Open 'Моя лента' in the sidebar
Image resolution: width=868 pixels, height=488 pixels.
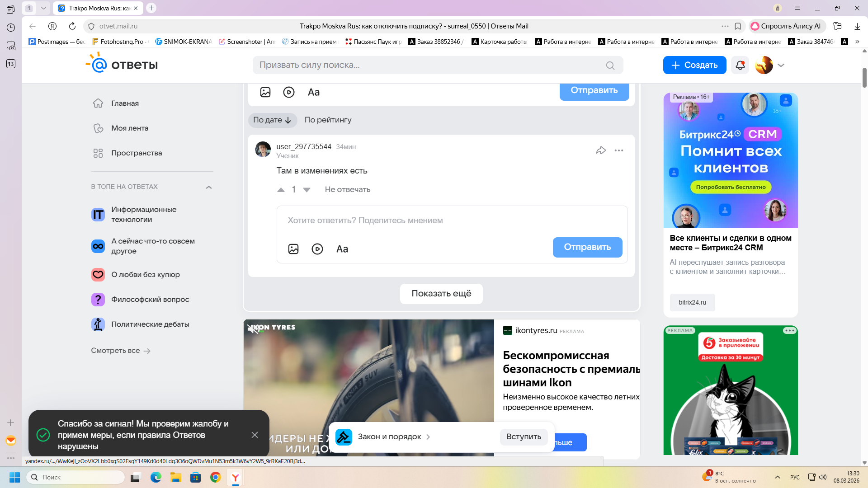[x=130, y=128]
